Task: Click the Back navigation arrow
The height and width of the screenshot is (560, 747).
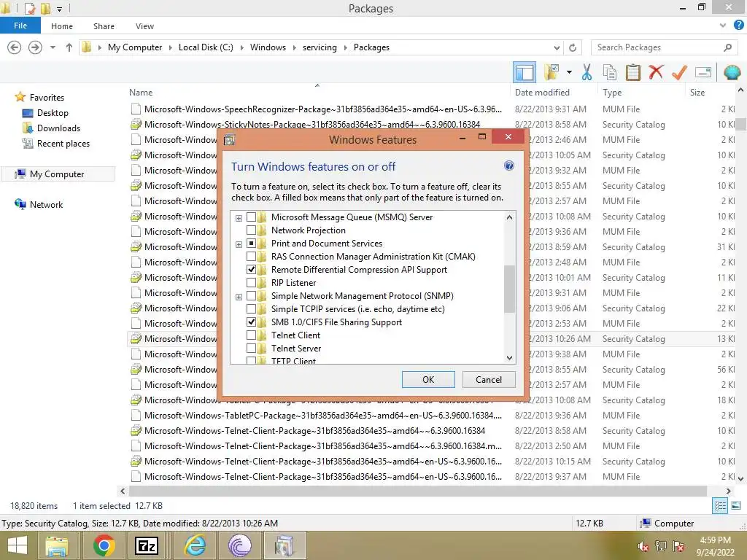Action: 15,47
